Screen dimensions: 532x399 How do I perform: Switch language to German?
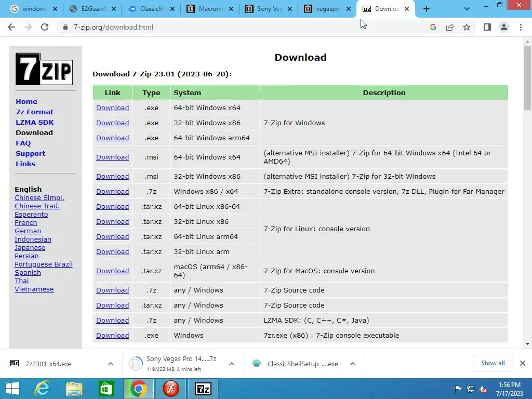pyautogui.click(x=28, y=231)
